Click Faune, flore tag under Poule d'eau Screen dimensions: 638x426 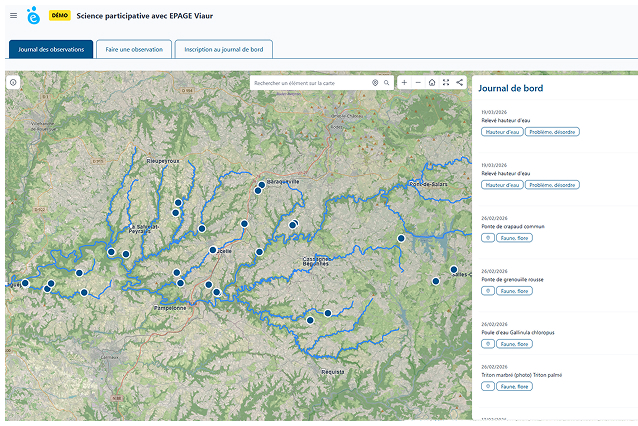coord(514,344)
